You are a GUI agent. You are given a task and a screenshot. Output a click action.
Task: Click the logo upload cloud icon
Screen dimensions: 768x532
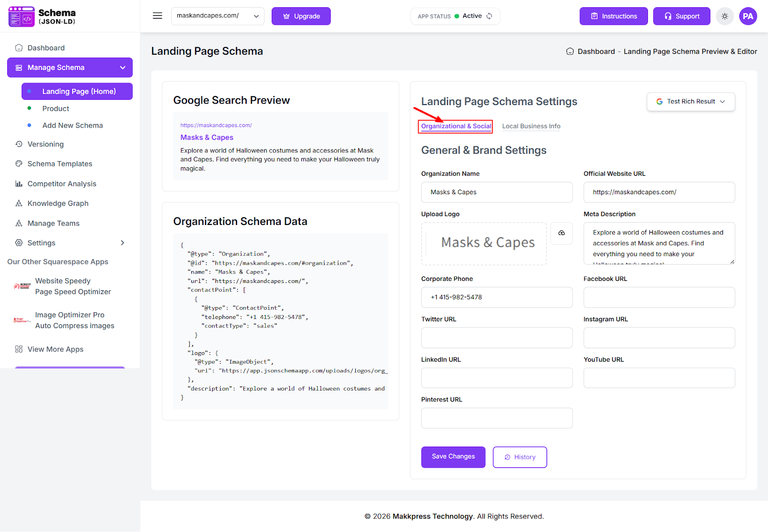point(561,233)
